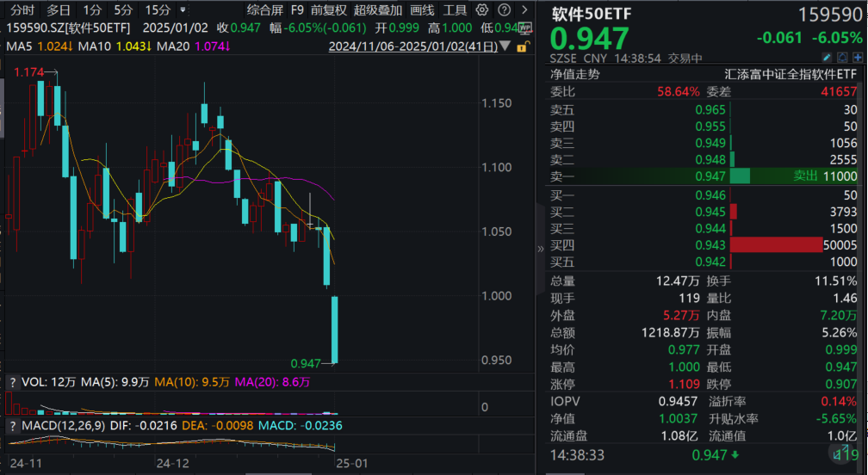
Task: Open the 综合屏 combined screen view
Action: [264, 10]
